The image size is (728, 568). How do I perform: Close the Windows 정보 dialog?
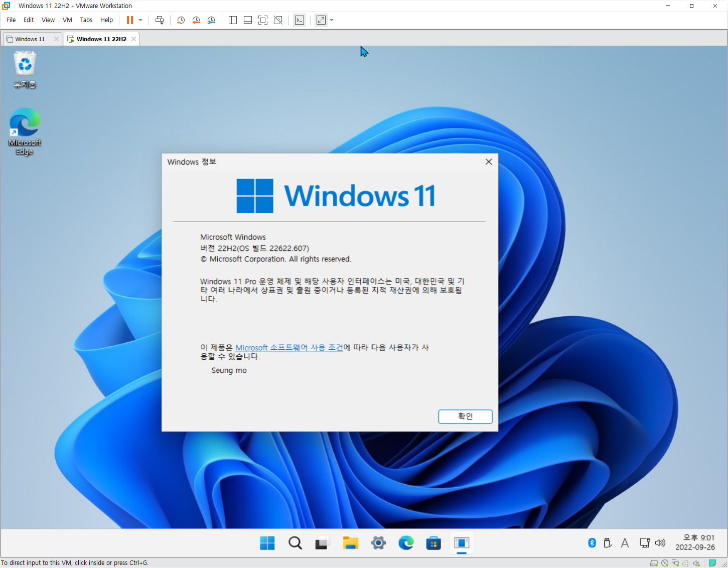pyautogui.click(x=489, y=162)
